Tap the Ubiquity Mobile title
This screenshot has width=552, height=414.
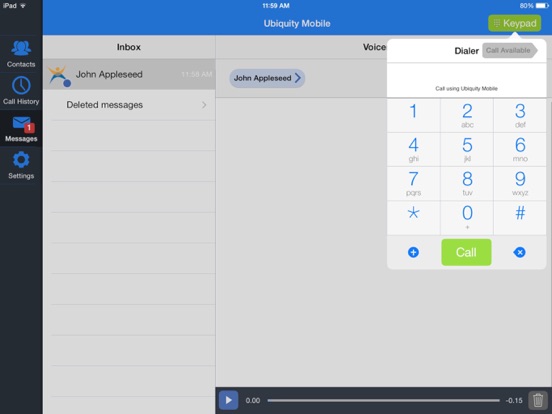(x=297, y=24)
